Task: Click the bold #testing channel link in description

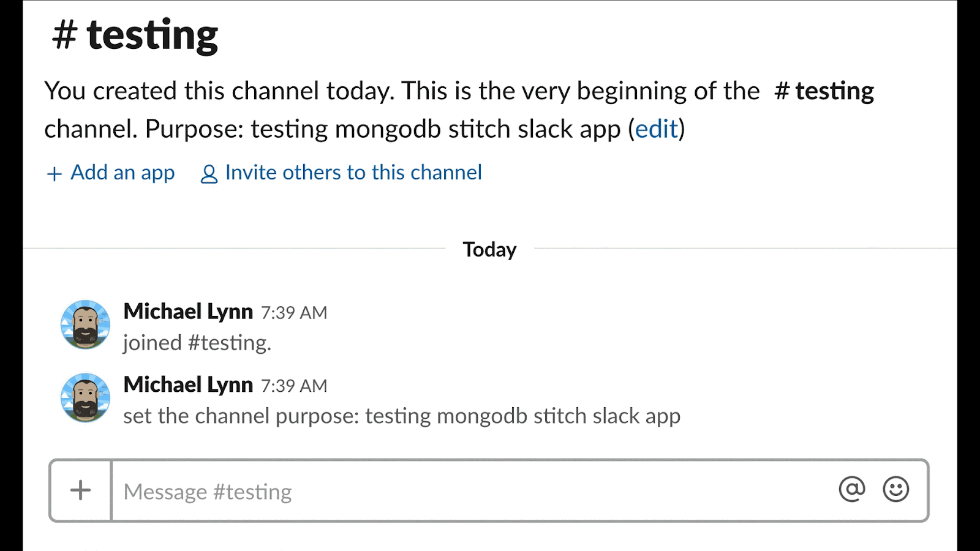Action: (x=824, y=91)
